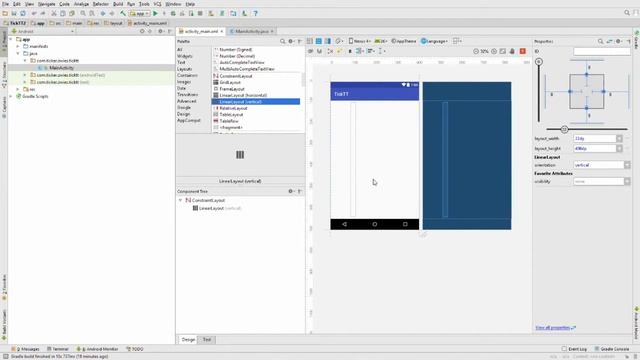Open the visibility none dropdown arrow
Image resolution: width=640 pixels, height=360 pixels.
click(x=627, y=182)
